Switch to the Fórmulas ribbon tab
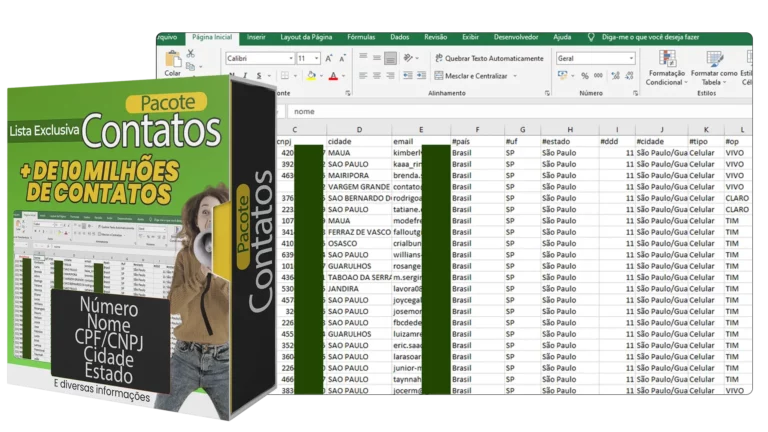Image resolution: width=768 pixels, height=432 pixels. click(x=361, y=37)
